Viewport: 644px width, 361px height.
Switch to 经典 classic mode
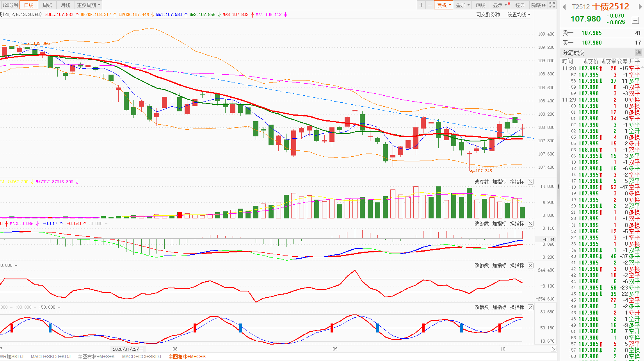520,5
